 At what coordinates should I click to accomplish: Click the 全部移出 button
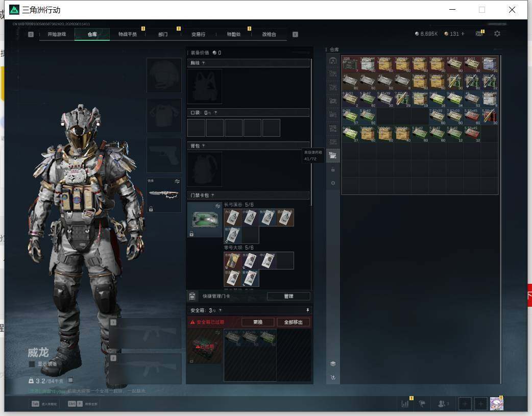pos(293,322)
